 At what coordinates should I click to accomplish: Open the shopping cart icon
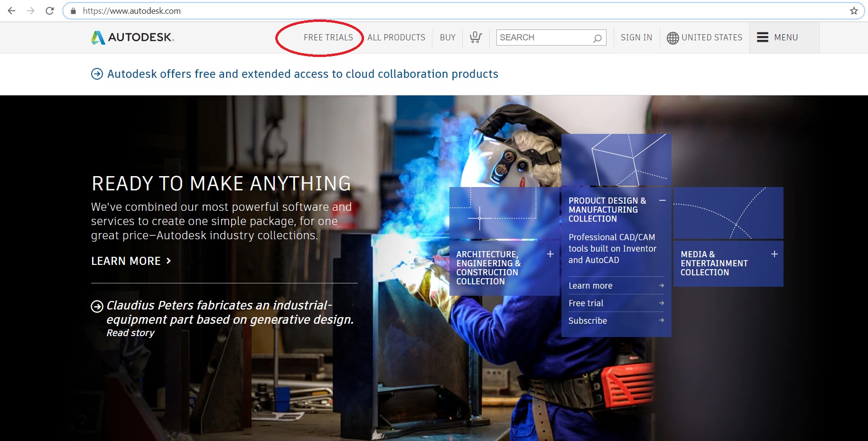pos(476,37)
